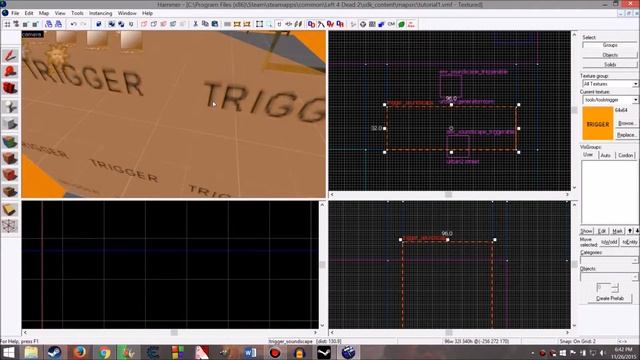Toggle scaling texture lock button

289,24
